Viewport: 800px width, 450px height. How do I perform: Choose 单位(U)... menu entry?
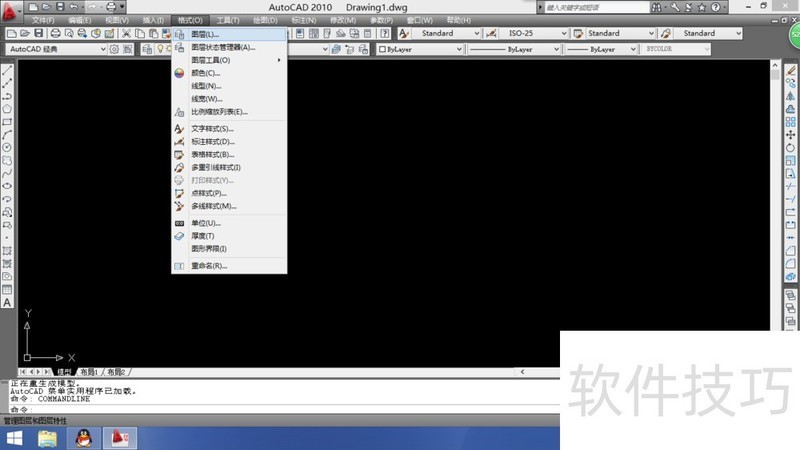coord(230,223)
